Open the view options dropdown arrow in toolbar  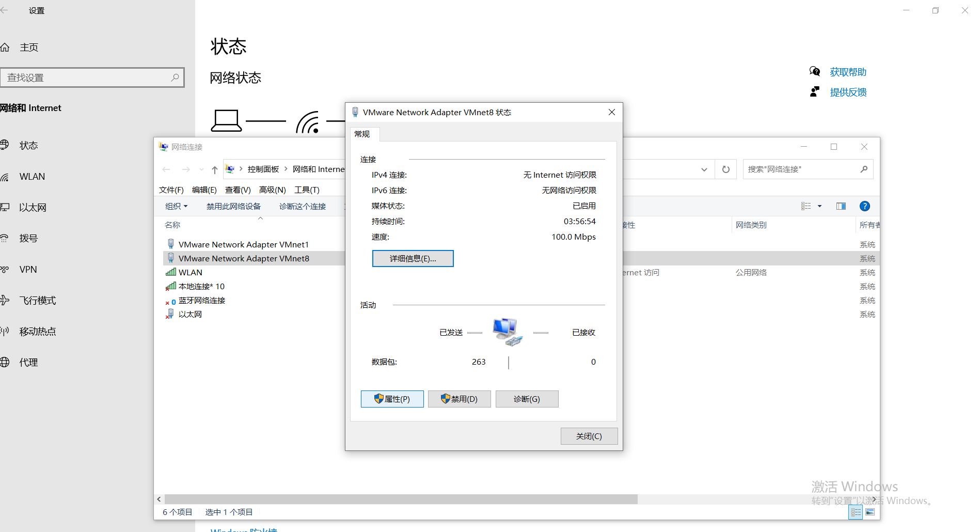click(819, 206)
